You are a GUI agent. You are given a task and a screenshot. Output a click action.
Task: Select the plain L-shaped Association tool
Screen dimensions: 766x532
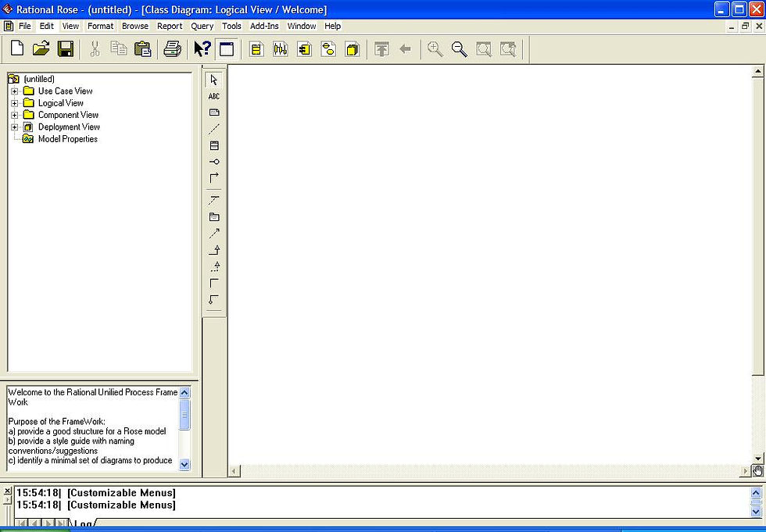coord(214,283)
